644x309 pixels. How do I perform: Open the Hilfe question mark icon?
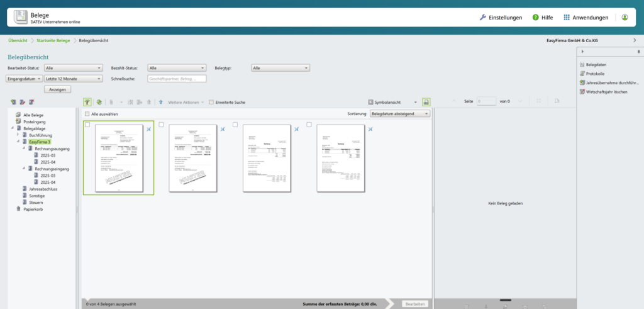coord(535,18)
